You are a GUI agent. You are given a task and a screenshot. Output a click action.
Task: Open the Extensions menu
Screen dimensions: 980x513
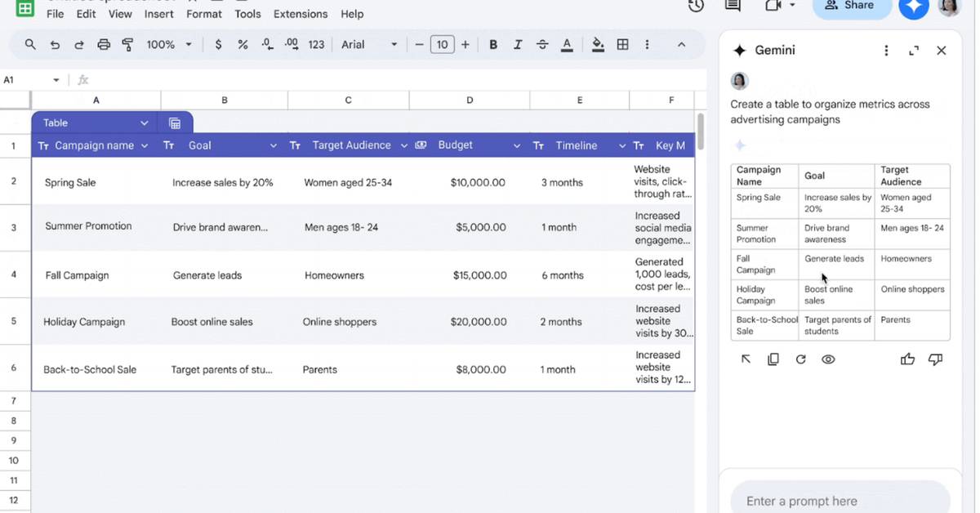click(300, 14)
